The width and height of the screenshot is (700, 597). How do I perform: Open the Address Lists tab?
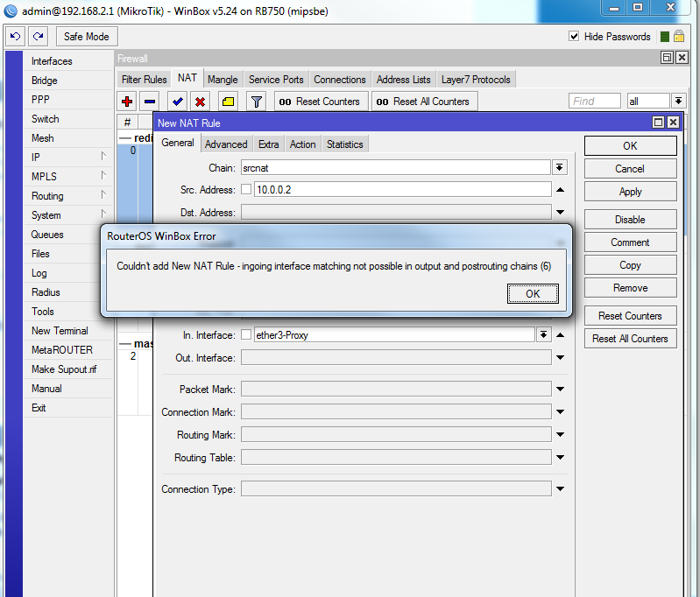[x=403, y=80]
